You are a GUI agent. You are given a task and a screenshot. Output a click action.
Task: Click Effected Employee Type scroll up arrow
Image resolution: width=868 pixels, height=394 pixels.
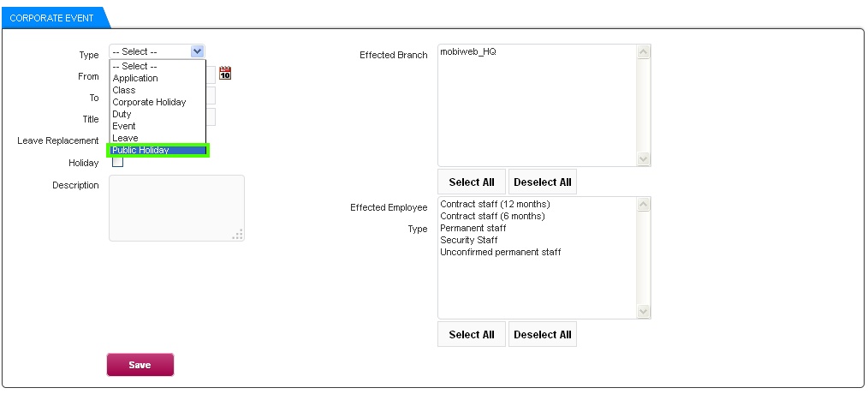[643, 205]
